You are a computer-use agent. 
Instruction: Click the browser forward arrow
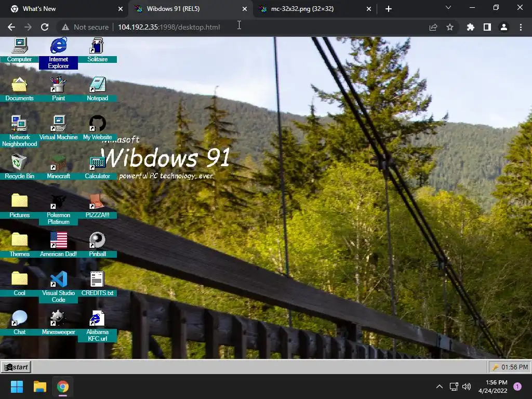pos(28,27)
